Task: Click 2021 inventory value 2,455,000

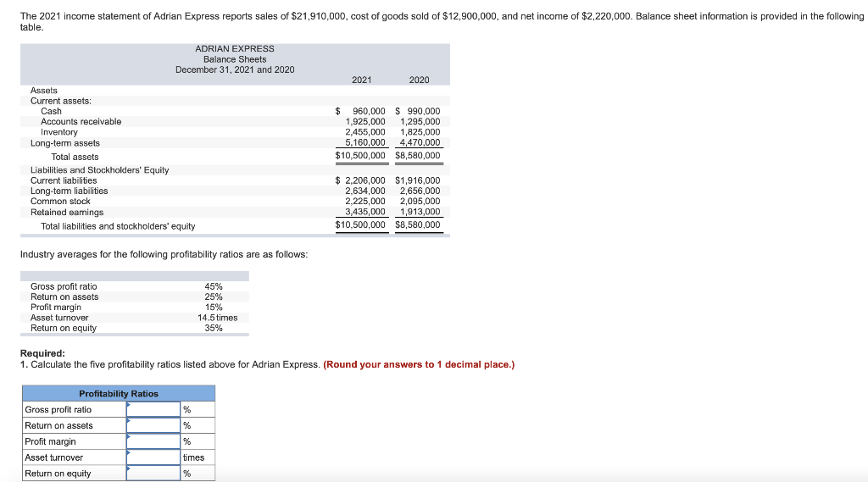Action: click(x=365, y=132)
